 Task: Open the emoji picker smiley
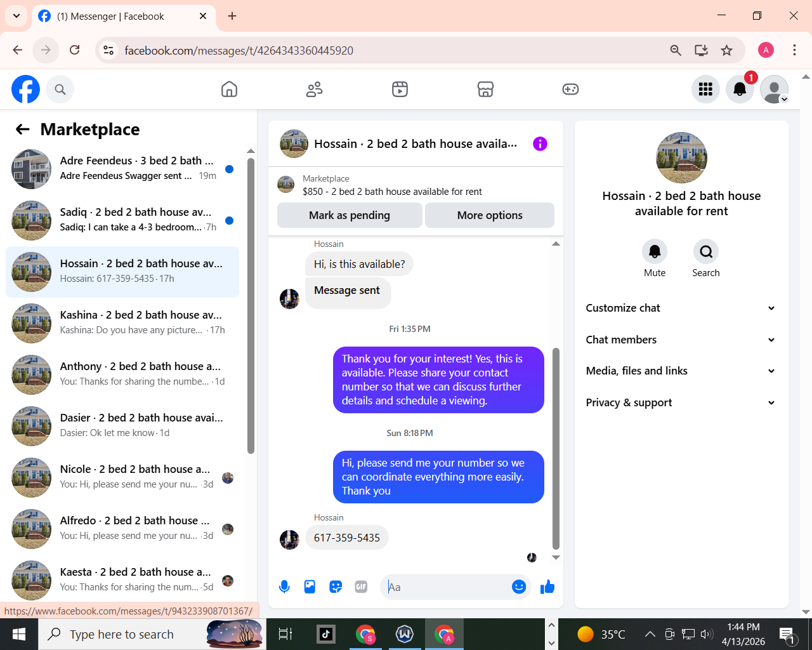tap(519, 587)
